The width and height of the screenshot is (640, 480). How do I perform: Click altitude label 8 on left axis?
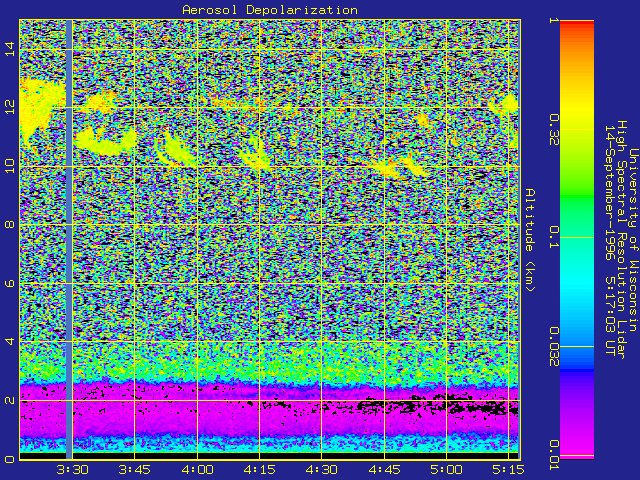pyautogui.click(x=10, y=224)
